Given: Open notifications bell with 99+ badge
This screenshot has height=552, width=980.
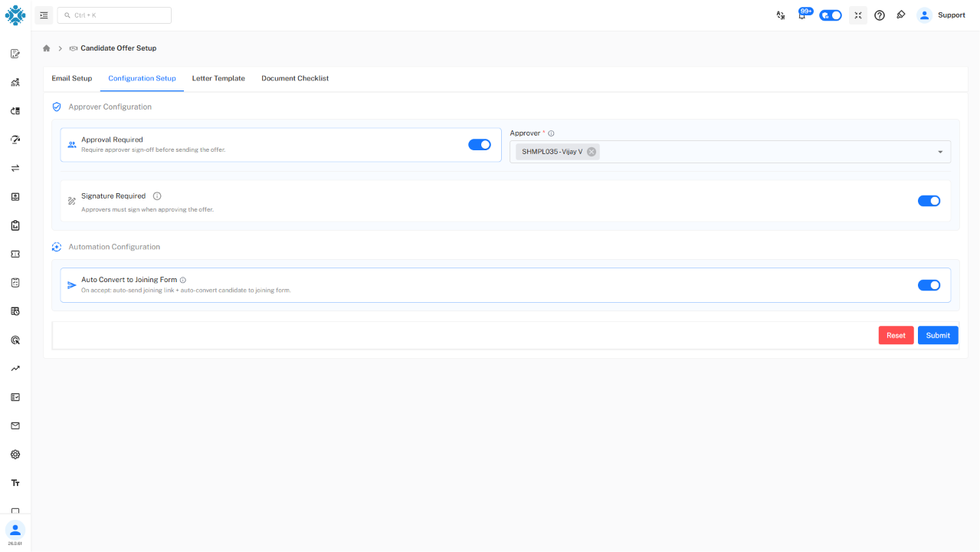Looking at the screenshot, I should pyautogui.click(x=803, y=15).
